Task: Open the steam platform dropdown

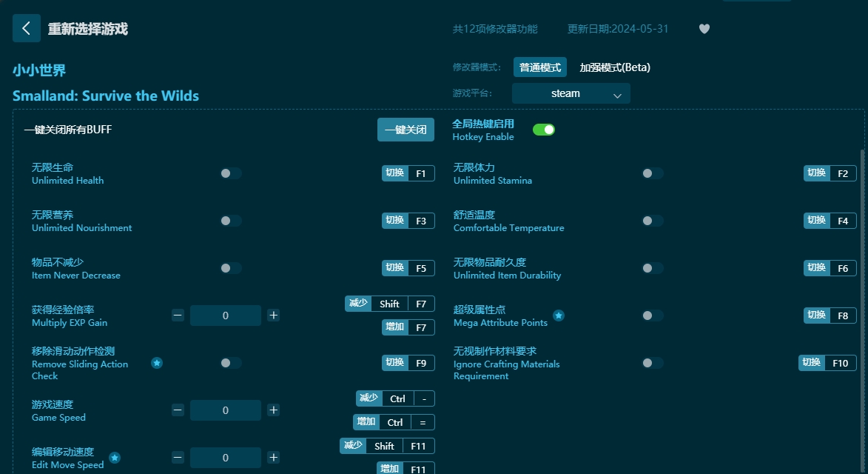Action: point(571,93)
